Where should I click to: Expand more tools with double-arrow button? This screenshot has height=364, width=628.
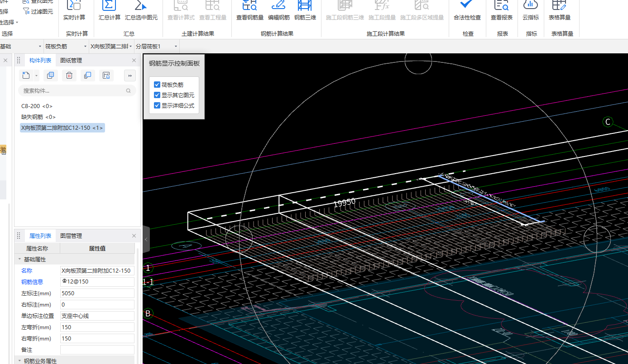[130, 76]
